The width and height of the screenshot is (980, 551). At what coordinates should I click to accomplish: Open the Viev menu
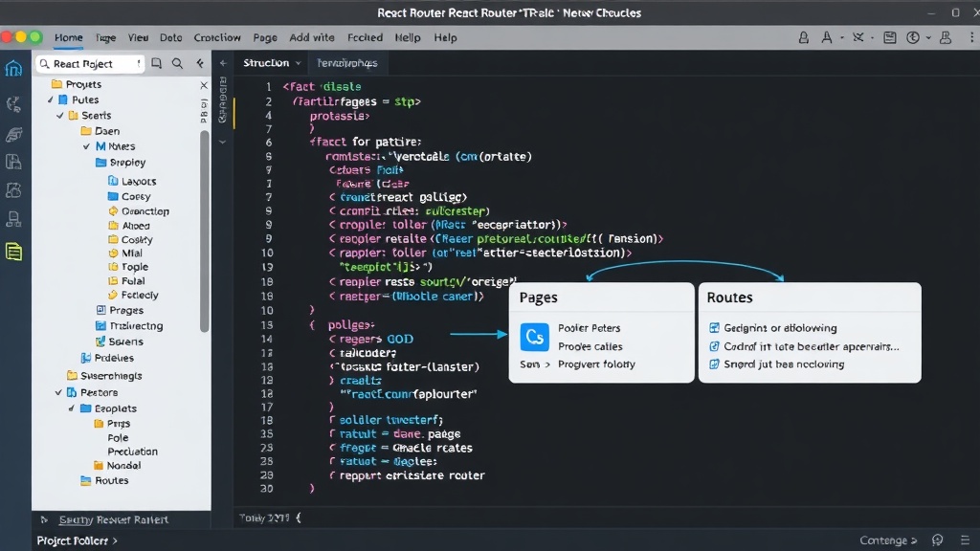tap(138, 37)
